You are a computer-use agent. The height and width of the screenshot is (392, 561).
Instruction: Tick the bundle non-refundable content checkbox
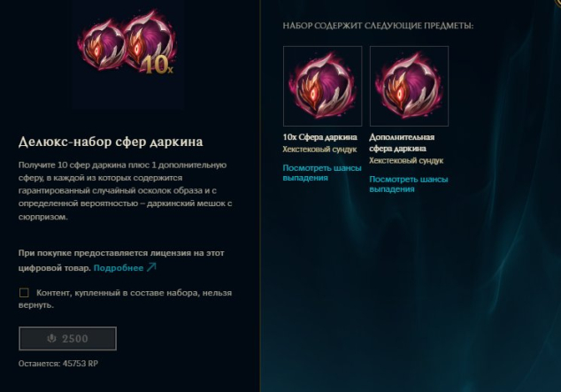point(24,293)
